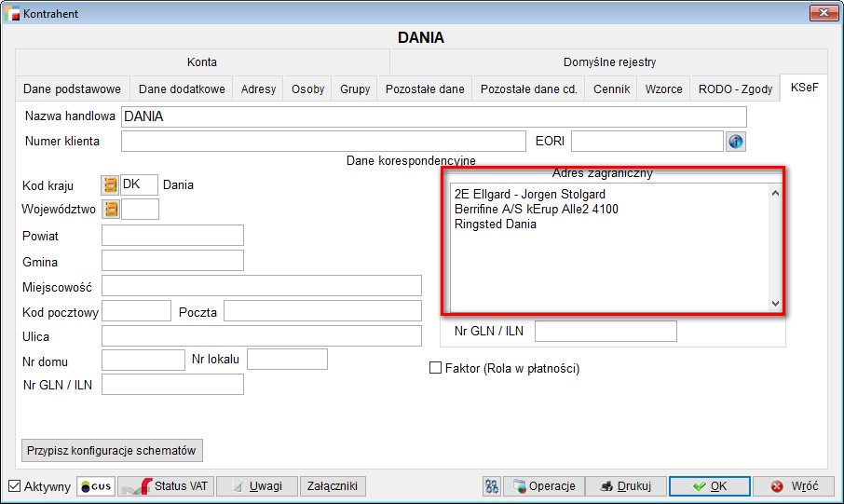Click the GUS data lookup button
The height and width of the screenshot is (504, 844).
tap(95, 486)
